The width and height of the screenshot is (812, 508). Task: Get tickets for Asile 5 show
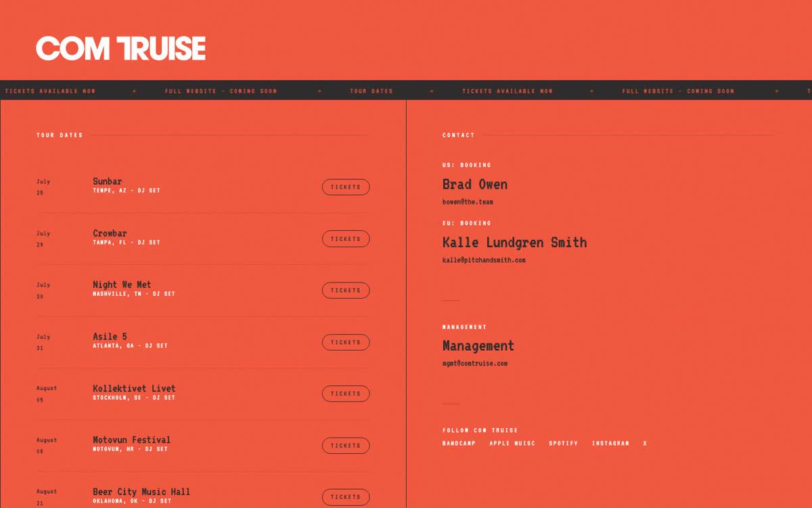(x=346, y=342)
